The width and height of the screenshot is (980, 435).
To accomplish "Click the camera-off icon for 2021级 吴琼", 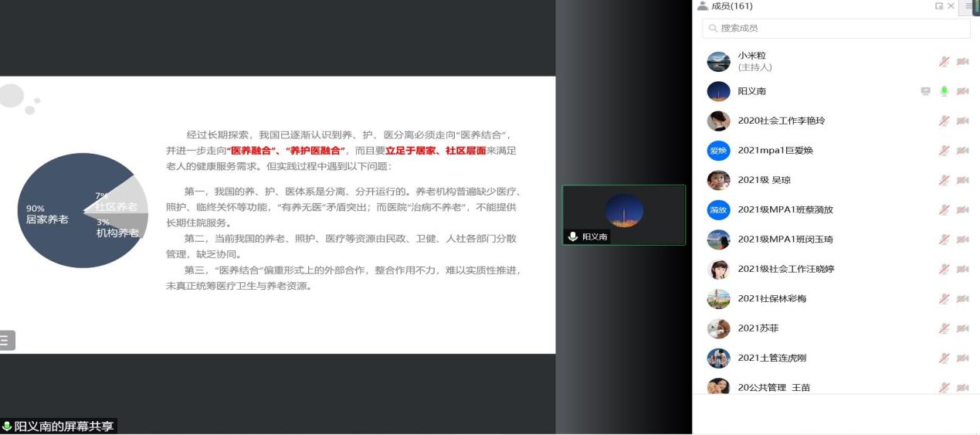I will click(962, 180).
